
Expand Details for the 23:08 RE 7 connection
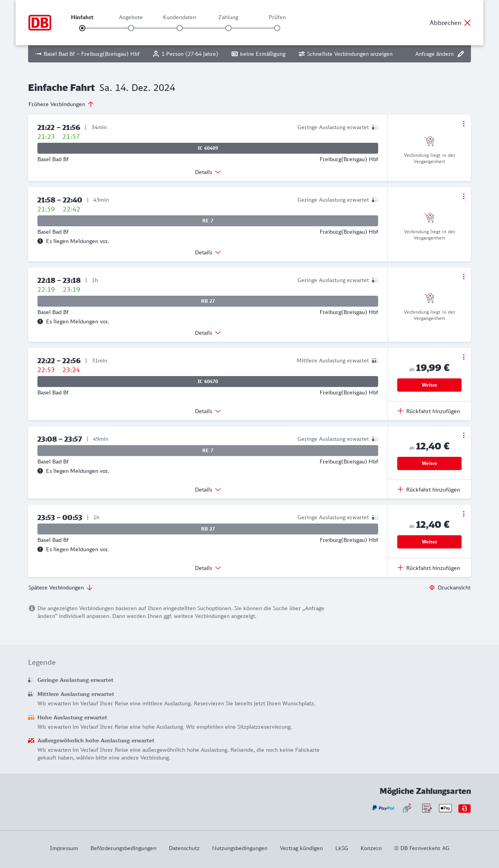pyautogui.click(x=208, y=490)
